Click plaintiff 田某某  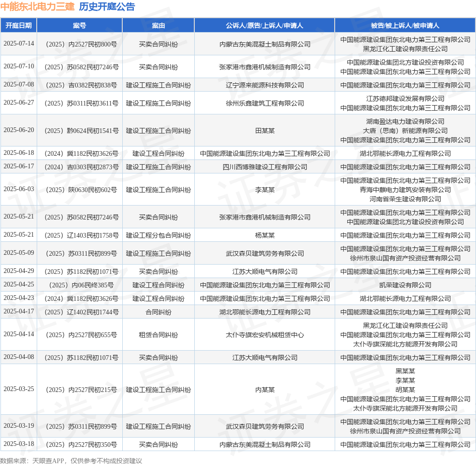[x=264, y=131]
